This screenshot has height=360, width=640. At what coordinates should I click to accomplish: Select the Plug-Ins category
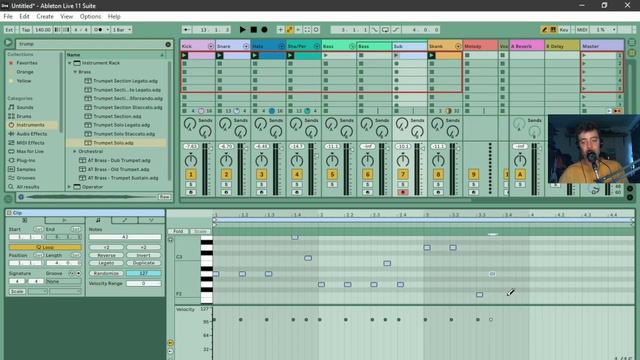26,160
